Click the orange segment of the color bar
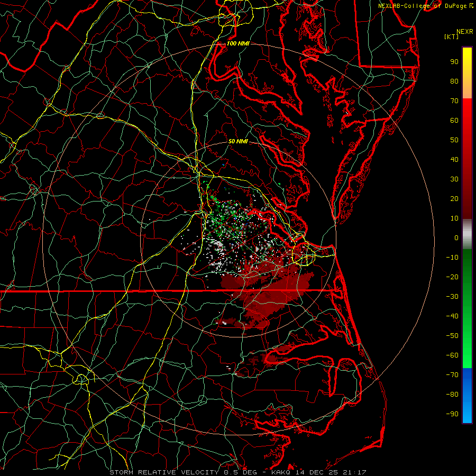The image size is (476, 476). coord(467,89)
